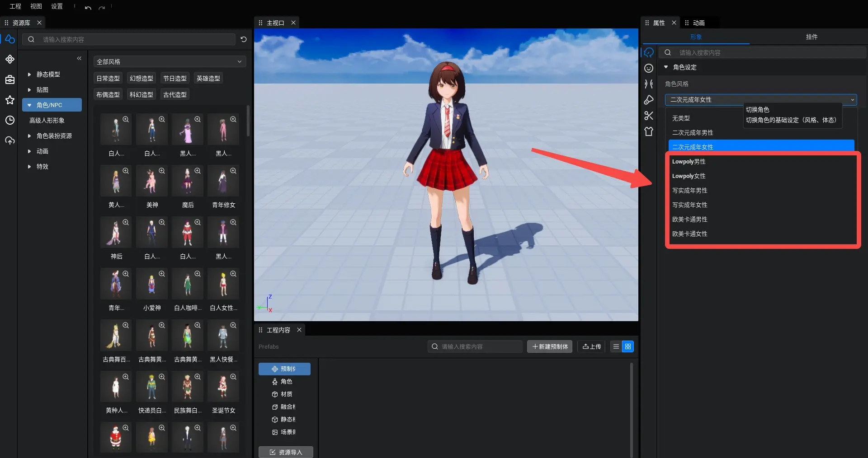Click the resource library thumbnail list scrollbar
The width and height of the screenshot is (868, 458).
[248, 121]
